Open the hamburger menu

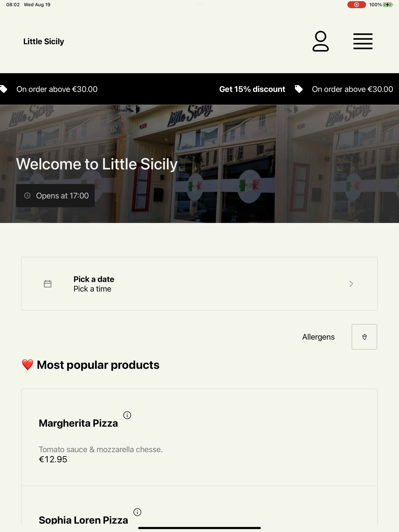[363, 41]
